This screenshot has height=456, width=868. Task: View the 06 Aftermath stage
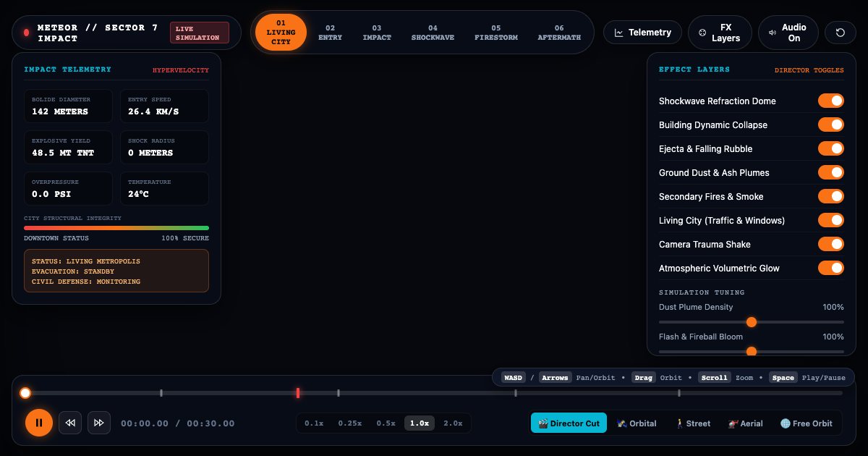(559, 33)
